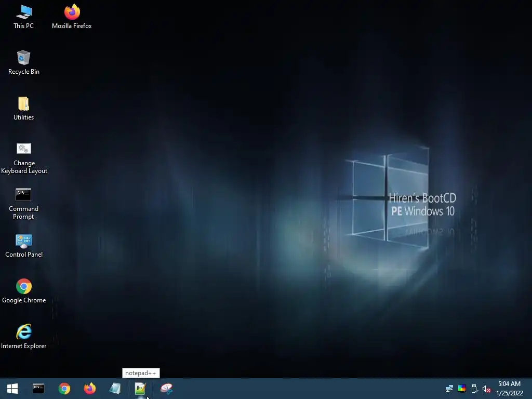532x399 pixels.
Task: Launch Firefox from the taskbar
Action: [89, 389]
